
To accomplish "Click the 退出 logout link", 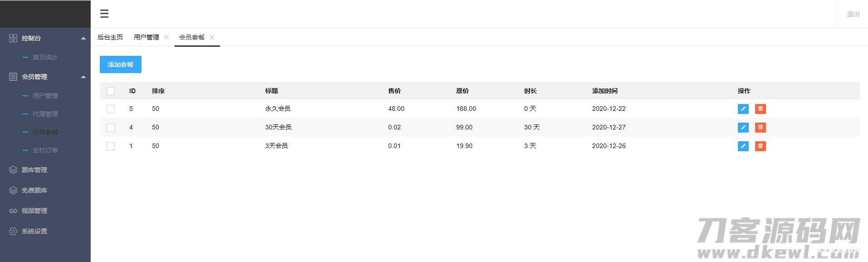I will coord(853,14).
